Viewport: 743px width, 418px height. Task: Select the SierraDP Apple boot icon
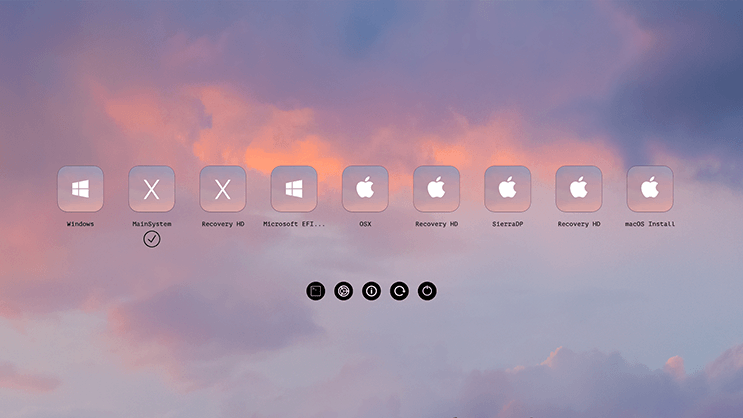(507, 189)
